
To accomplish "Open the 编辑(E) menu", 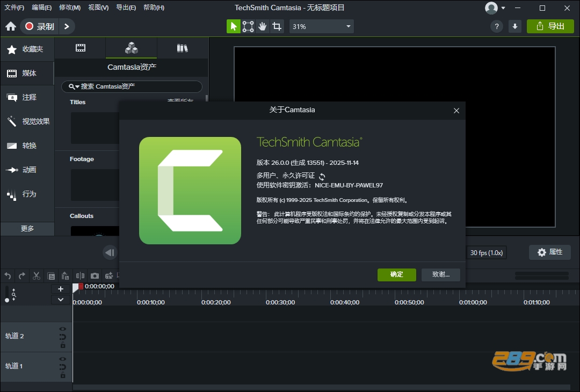I will point(42,8).
